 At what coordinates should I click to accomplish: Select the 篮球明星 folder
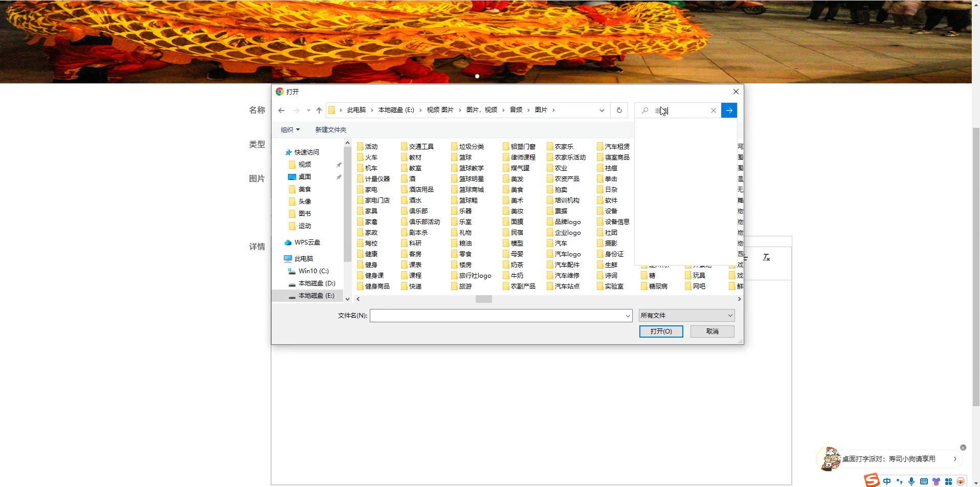[x=471, y=179]
